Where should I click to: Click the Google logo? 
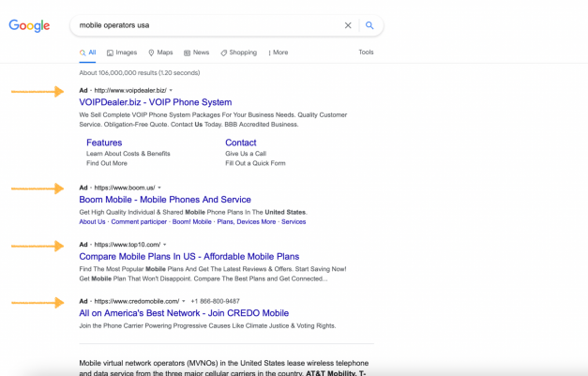point(29,25)
